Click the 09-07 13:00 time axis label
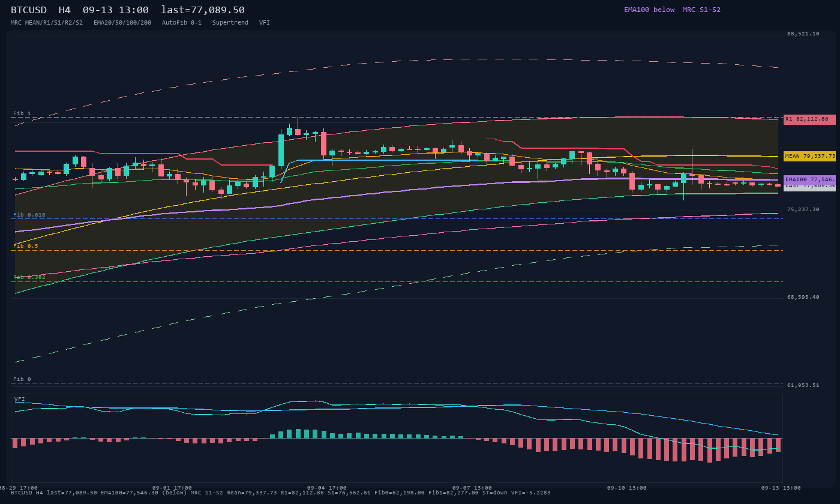 (x=472, y=488)
